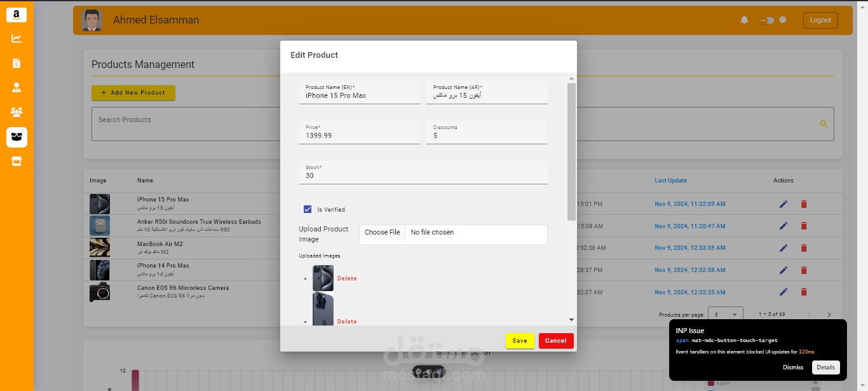Uncheck the Is Verified checkbox
This screenshot has height=391, width=868.
[308, 209]
